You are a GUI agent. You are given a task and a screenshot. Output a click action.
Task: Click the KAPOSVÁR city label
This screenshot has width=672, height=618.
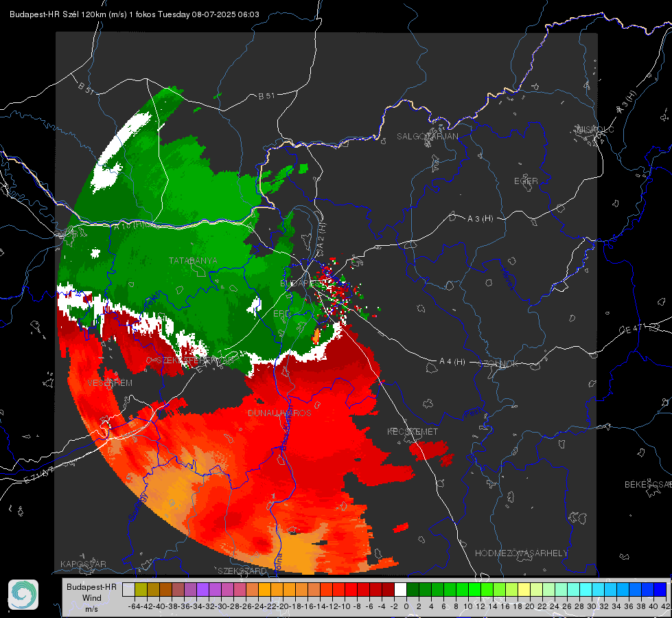click(83, 564)
